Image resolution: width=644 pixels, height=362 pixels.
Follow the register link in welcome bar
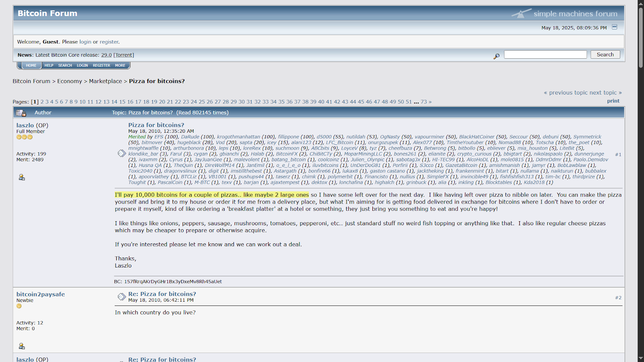pos(109,42)
